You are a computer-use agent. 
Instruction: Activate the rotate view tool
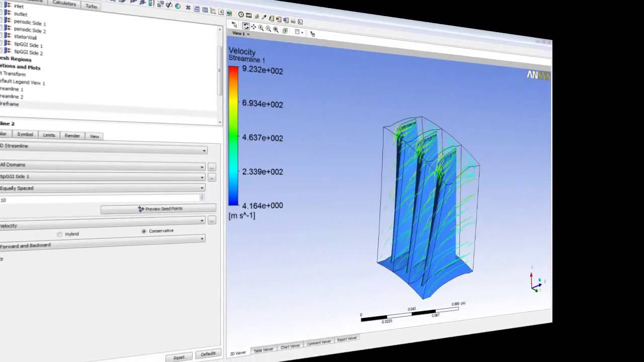coord(246,26)
